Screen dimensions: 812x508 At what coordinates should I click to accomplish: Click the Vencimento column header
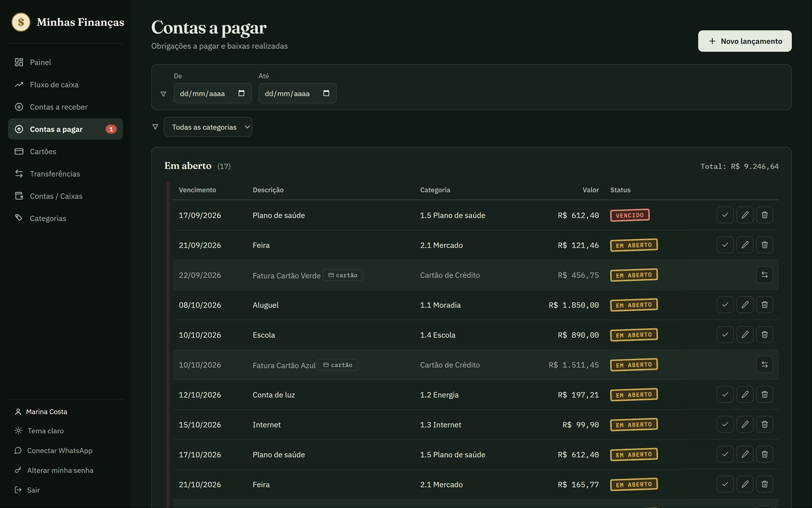[197, 190]
